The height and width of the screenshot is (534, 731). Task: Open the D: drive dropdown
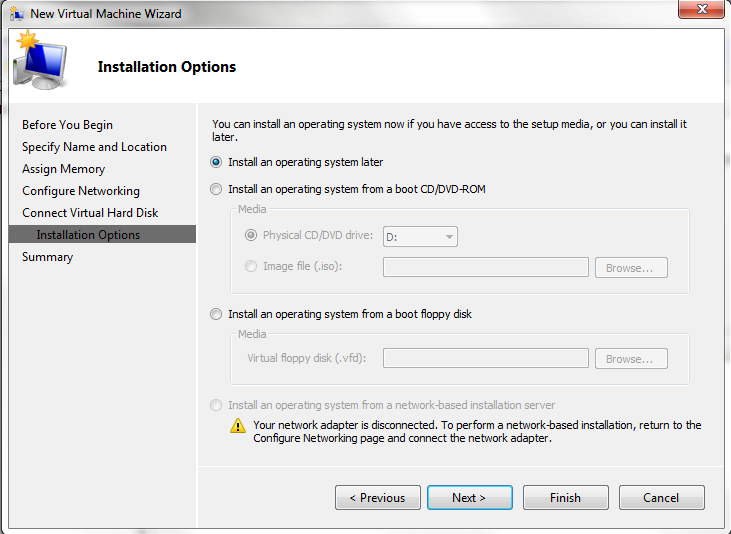[420, 236]
